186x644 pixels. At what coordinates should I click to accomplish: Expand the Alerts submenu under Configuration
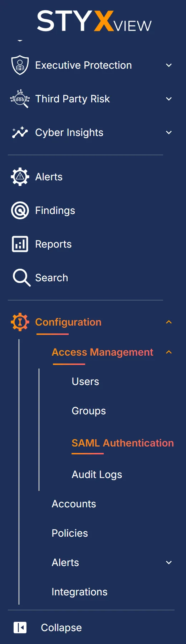tap(169, 562)
